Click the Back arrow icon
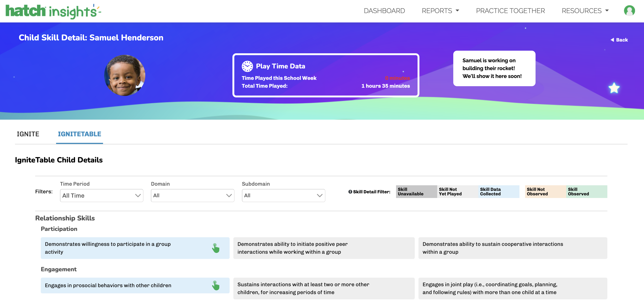This screenshot has width=644, height=304. pyautogui.click(x=612, y=40)
